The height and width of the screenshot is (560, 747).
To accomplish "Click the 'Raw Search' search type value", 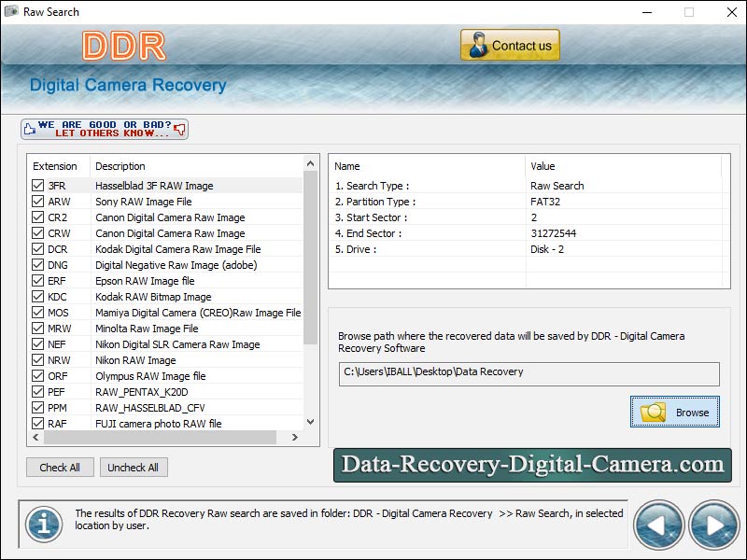I will coord(557,186).
